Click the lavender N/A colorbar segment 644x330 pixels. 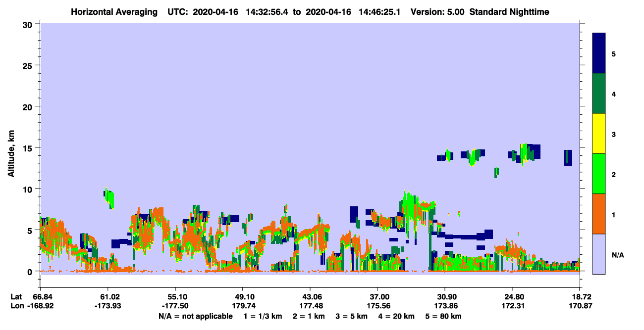tap(599, 254)
